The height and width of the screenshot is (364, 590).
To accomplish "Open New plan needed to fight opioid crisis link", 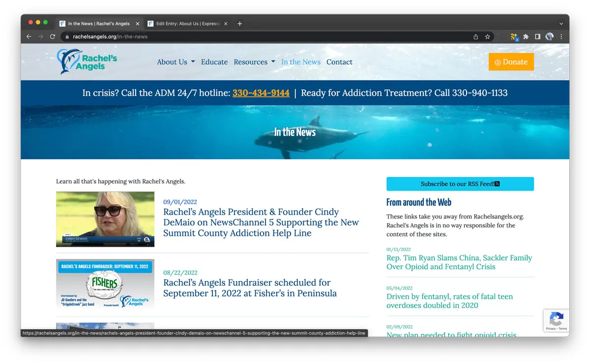I will coord(451,334).
